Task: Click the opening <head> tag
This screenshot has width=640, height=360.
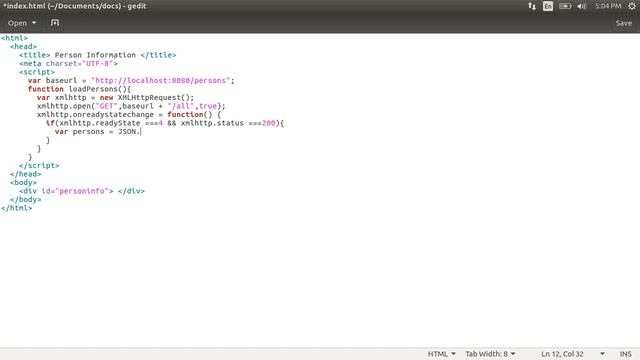Action: tap(24, 47)
